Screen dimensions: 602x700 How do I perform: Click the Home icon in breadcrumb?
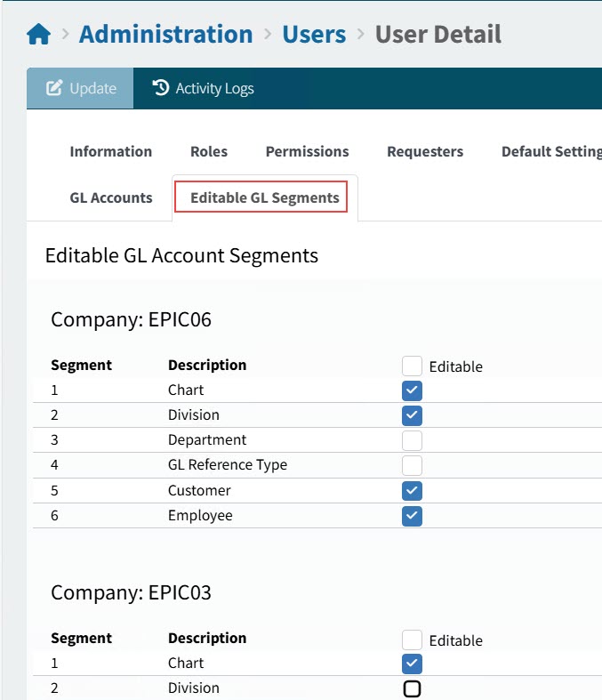[x=39, y=36]
